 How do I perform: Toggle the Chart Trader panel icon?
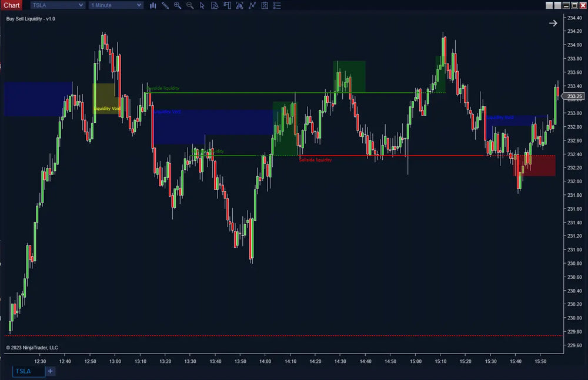pyautogui.click(x=227, y=5)
